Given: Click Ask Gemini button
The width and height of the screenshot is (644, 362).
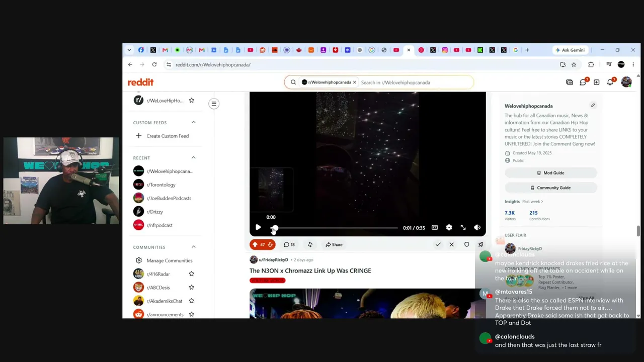Looking at the screenshot, I should point(570,50).
